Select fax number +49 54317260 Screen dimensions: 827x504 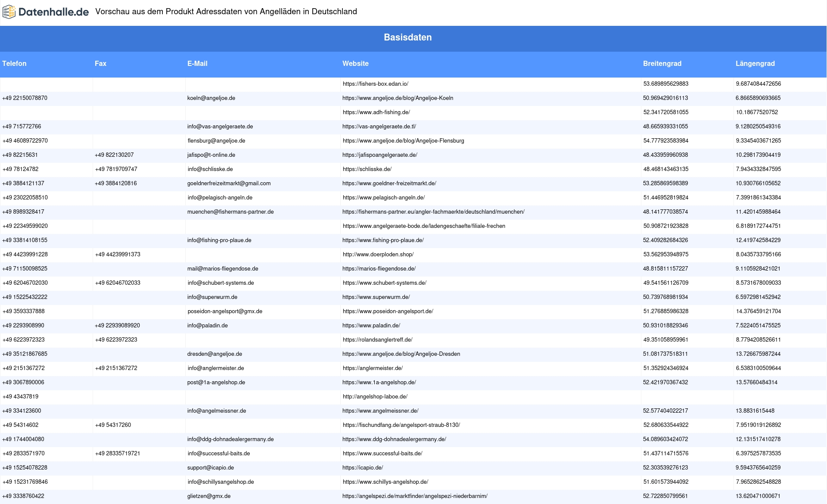click(x=113, y=425)
